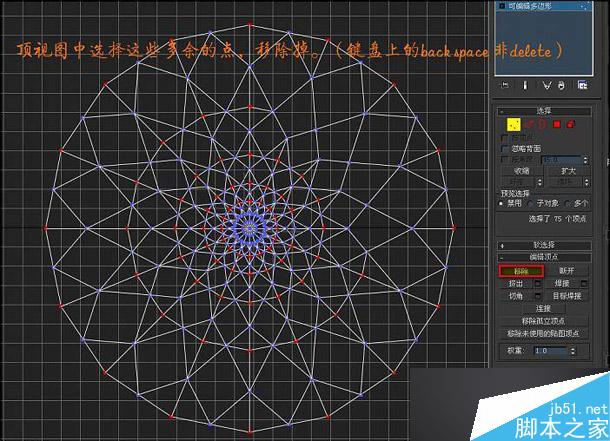Adjust 权重 spinner arrows
Image resolution: width=610 pixels, height=441 pixels.
pos(572,351)
